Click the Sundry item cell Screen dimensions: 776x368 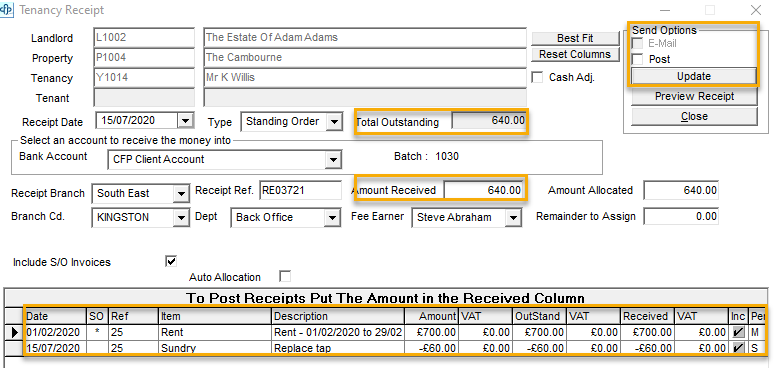point(215,348)
